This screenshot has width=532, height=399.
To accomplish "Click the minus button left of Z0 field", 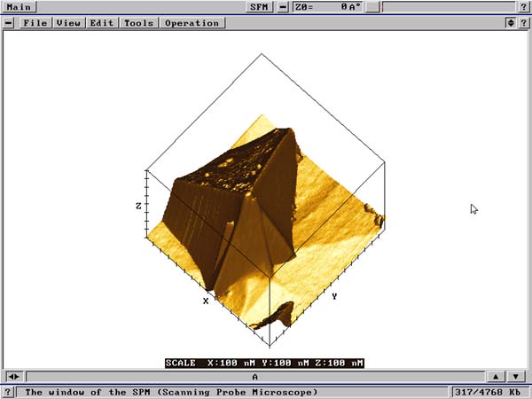I will click(x=283, y=7).
